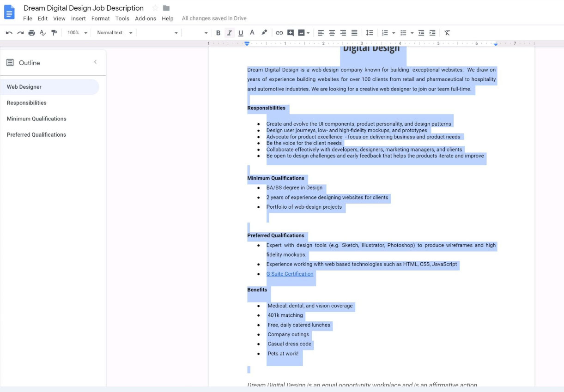
Task: Click the Company outings bullet text
Action: pos(288,334)
